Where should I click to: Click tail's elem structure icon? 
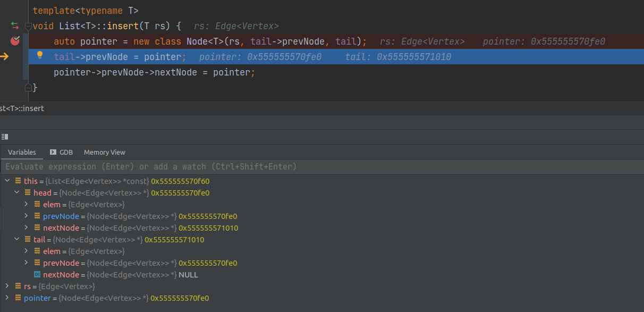[x=37, y=251]
